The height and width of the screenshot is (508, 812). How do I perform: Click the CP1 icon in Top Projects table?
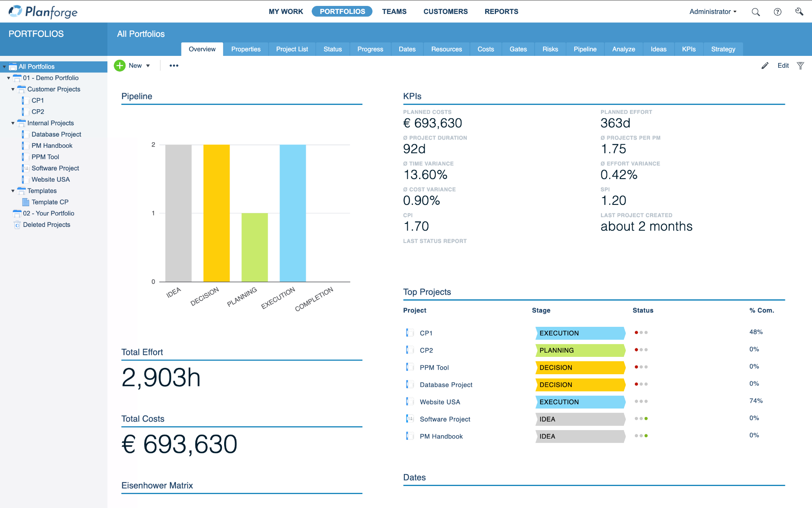[x=410, y=333]
